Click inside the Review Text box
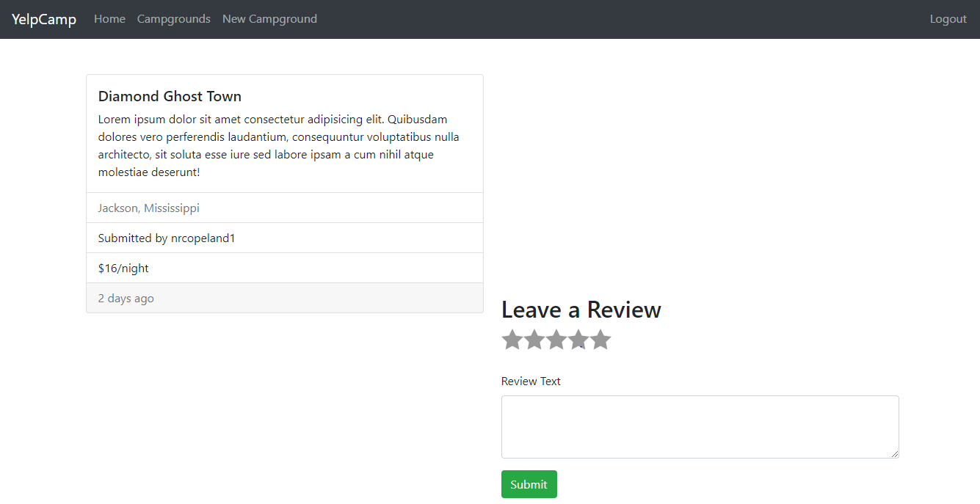The width and height of the screenshot is (980, 504). [700, 426]
